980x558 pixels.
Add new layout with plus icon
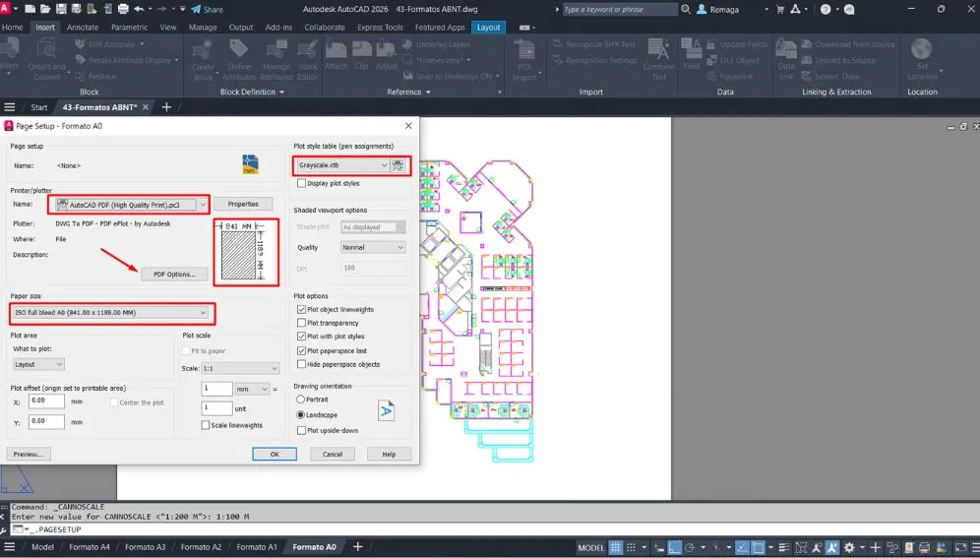358,547
